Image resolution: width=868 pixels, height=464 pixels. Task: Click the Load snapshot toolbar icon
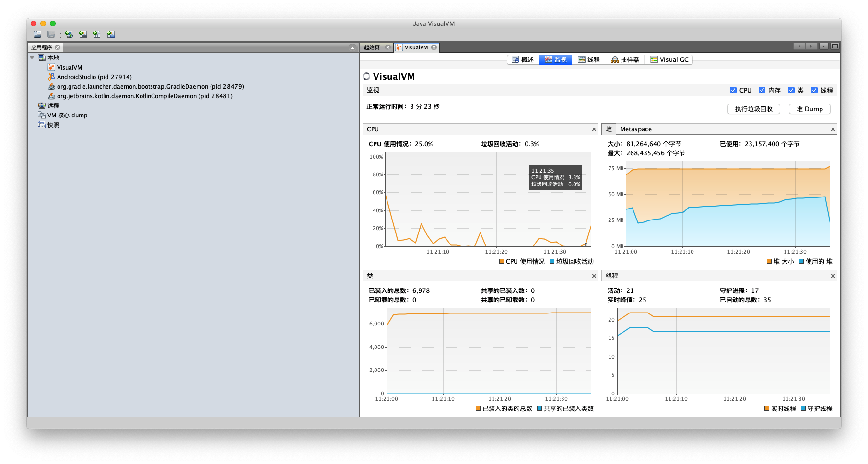coord(37,35)
